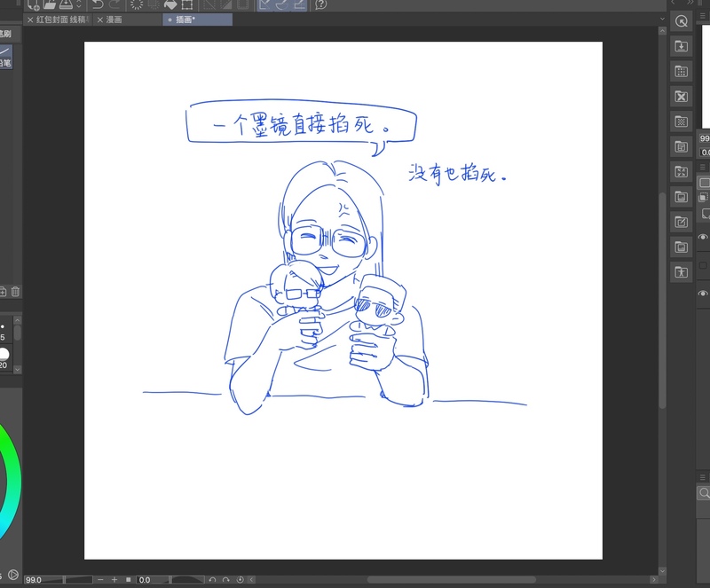Expand the dock with double chevron

pos(690,3)
